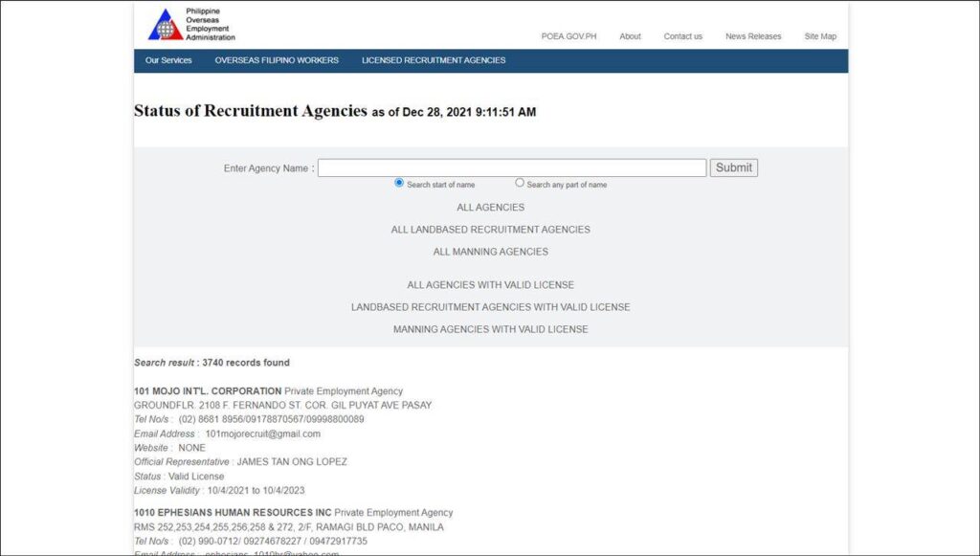Click Website NONE line
The height and width of the screenshot is (556, 980).
point(169,448)
